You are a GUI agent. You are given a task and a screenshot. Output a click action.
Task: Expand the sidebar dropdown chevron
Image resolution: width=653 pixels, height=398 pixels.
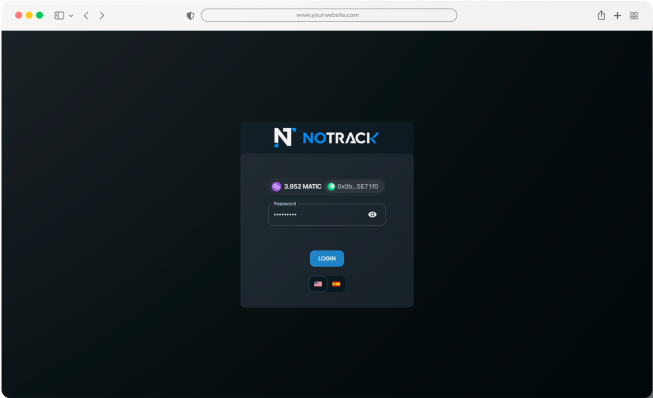71,16
